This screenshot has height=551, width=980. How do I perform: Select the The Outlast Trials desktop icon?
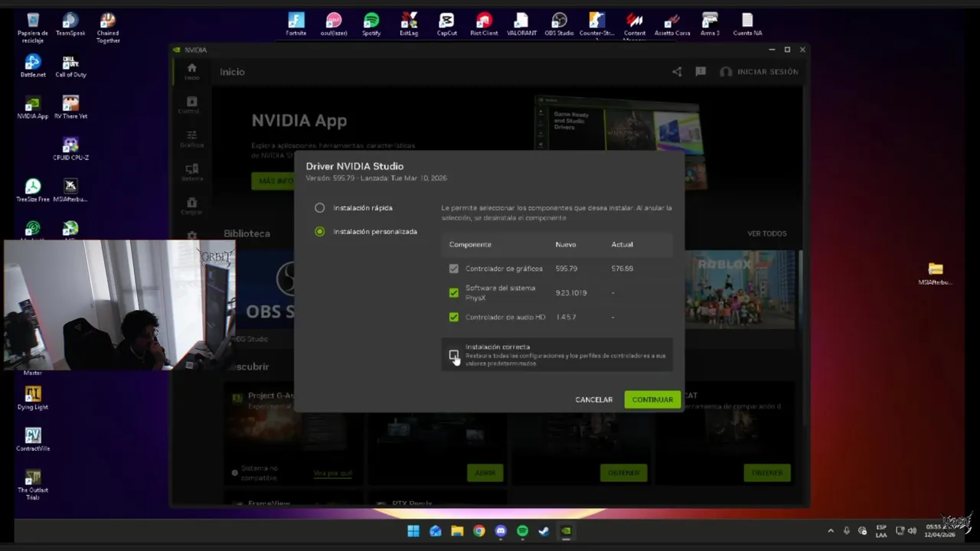(x=33, y=484)
